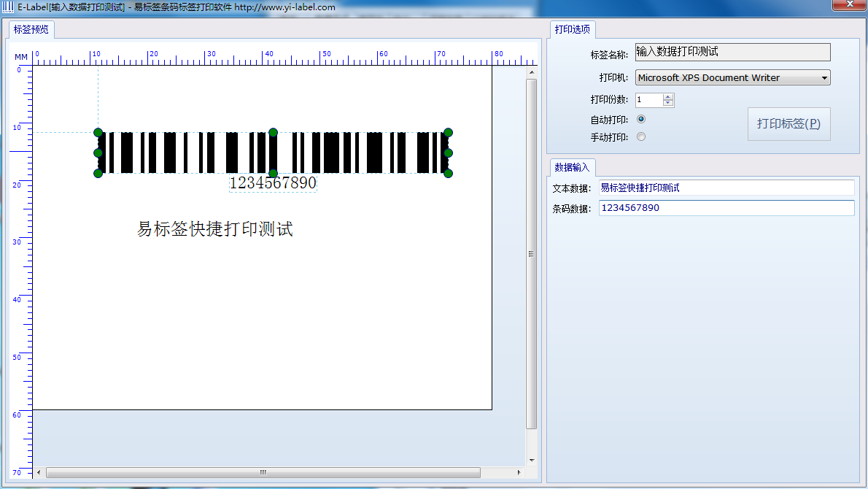Click the top-middle barcode resize handle
This screenshot has height=489, width=868.
tap(273, 132)
